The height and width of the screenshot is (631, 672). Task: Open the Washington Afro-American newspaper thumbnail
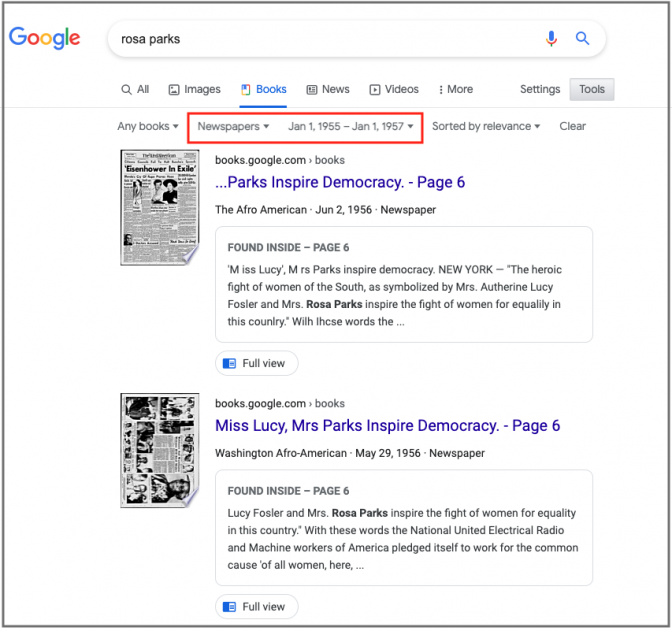coord(160,451)
